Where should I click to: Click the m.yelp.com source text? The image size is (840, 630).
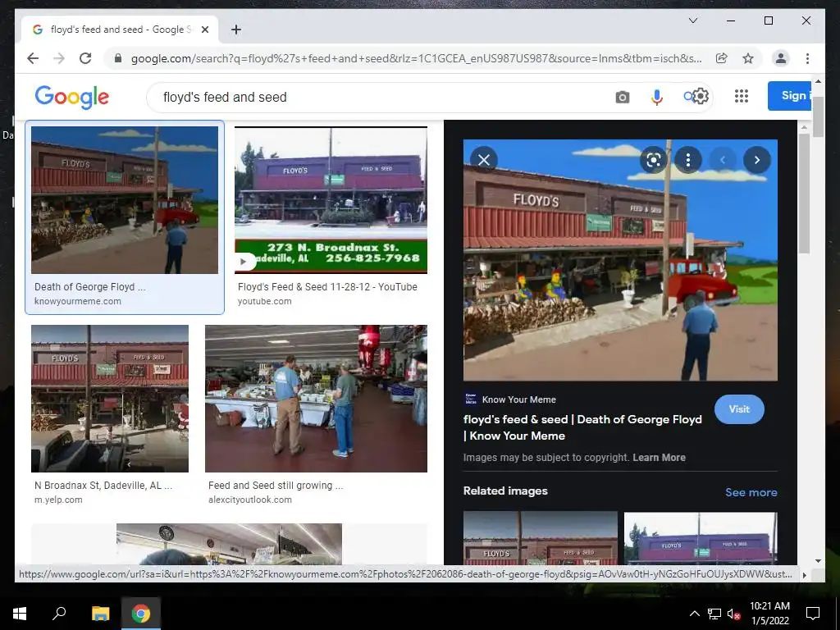pyautogui.click(x=58, y=500)
